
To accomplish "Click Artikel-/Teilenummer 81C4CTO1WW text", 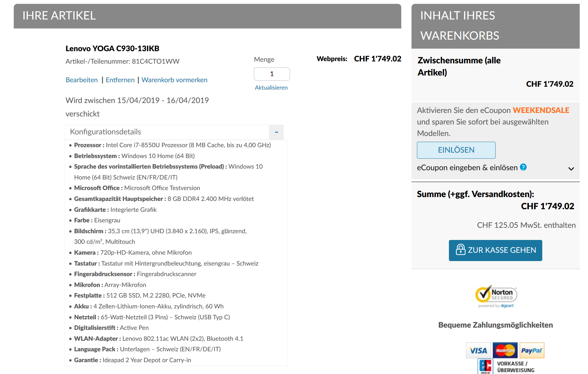I will (122, 61).
